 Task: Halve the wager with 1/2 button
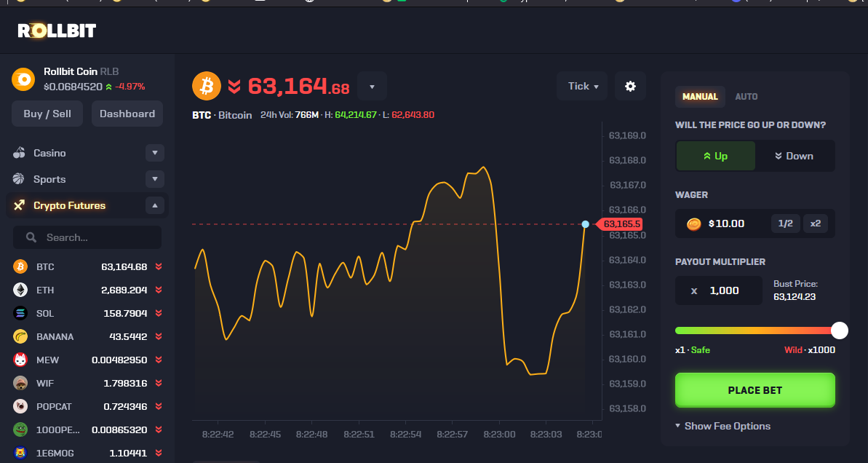coord(786,223)
